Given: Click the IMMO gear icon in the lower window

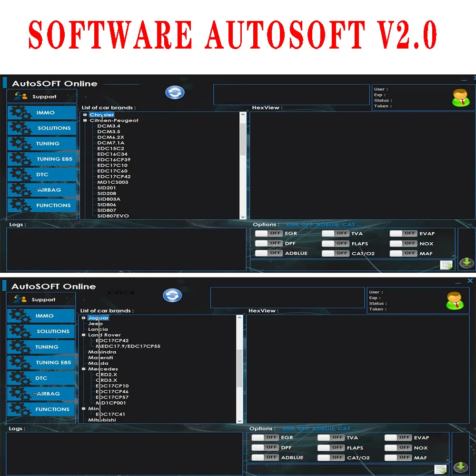Looking at the screenshot, I should [20, 316].
